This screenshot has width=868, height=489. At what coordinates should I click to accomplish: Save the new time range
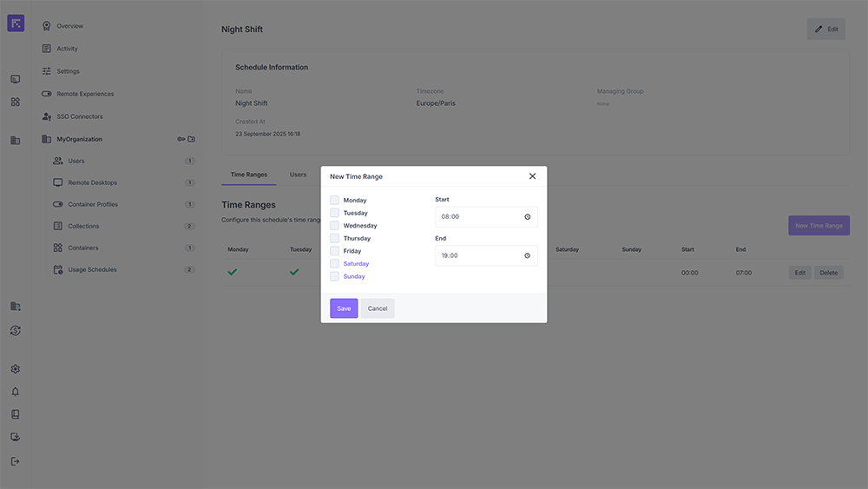point(344,308)
